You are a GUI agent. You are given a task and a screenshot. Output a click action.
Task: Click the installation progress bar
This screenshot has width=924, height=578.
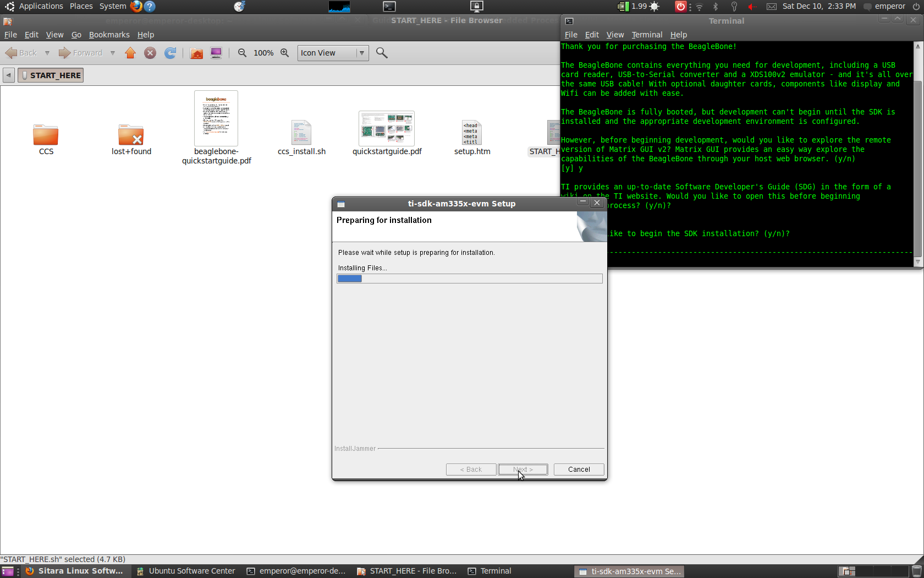tap(470, 279)
